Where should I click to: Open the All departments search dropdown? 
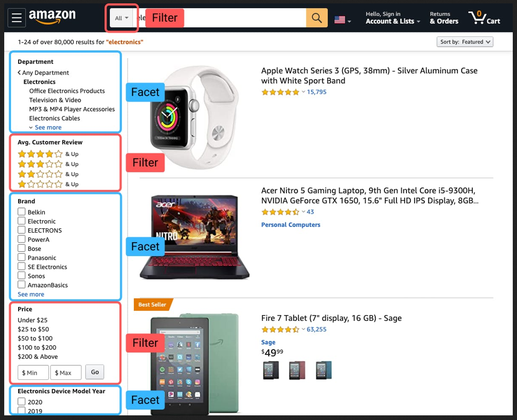pyautogui.click(x=122, y=18)
